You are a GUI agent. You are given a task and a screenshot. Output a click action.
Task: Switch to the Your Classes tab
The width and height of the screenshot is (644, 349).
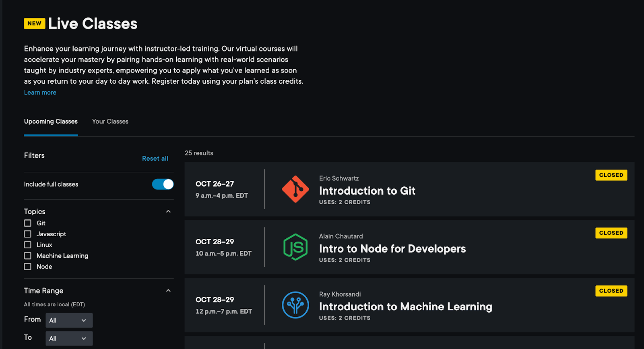[x=110, y=122]
